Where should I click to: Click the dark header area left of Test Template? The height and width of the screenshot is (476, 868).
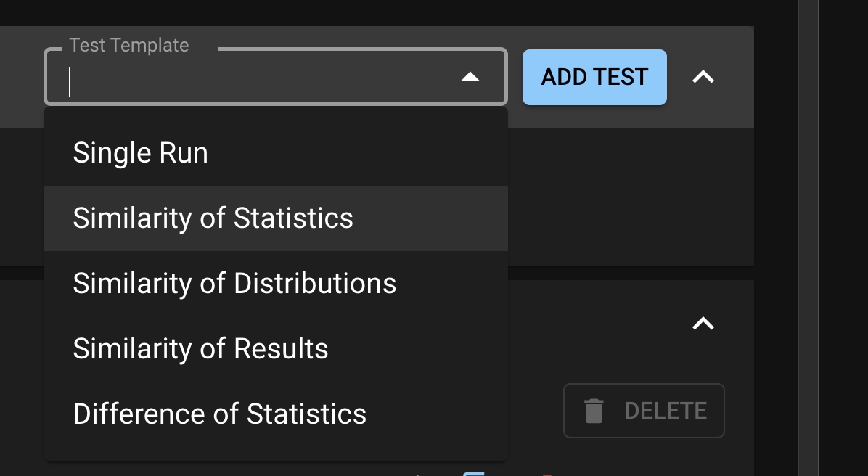coord(20,77)
